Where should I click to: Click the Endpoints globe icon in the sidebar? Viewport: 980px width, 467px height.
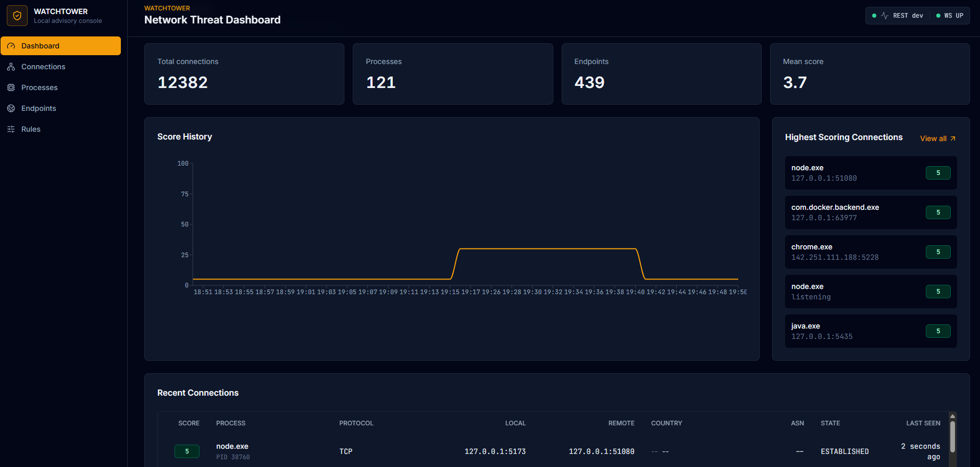11,108
